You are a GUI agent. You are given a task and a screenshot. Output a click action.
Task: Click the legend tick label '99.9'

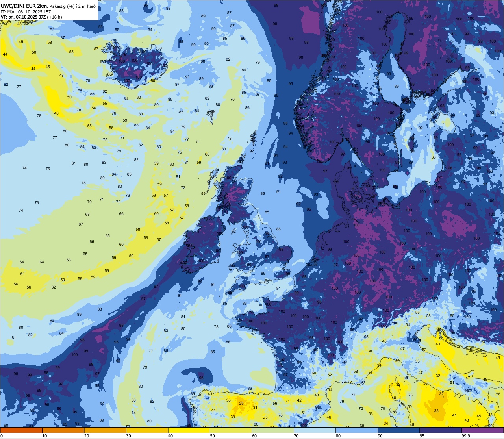pyautogui.click(x=466, y=436)
